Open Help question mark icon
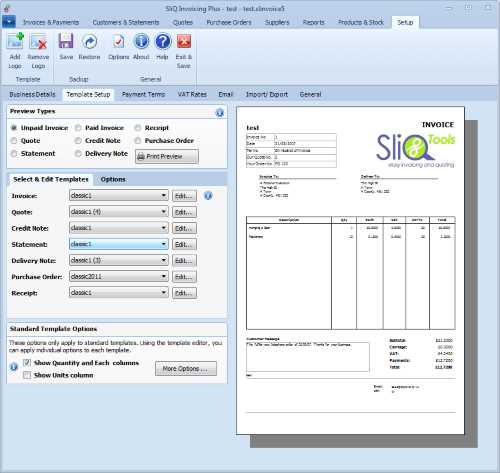The height and width of the screenshot is (473, 500). [x=163, y=41]
